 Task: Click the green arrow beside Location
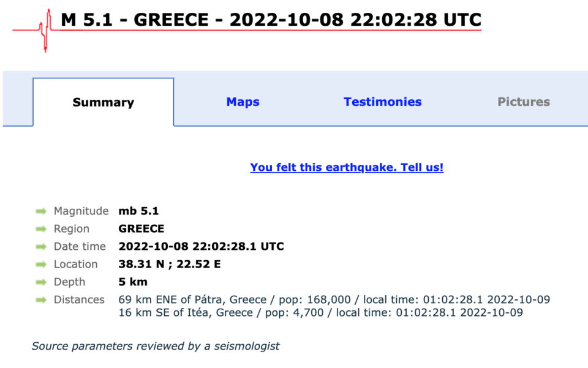tap(41, 265)
